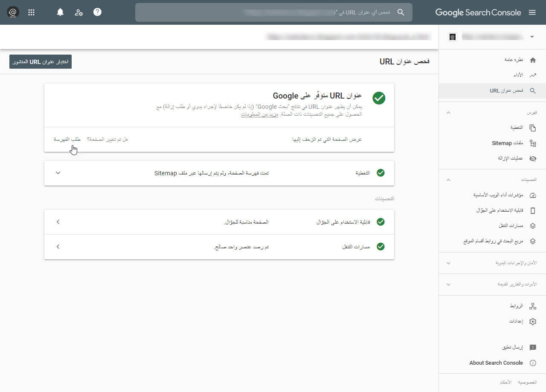
Task: Click the green check beside التغطية row
Action: [x=380, y=173]
